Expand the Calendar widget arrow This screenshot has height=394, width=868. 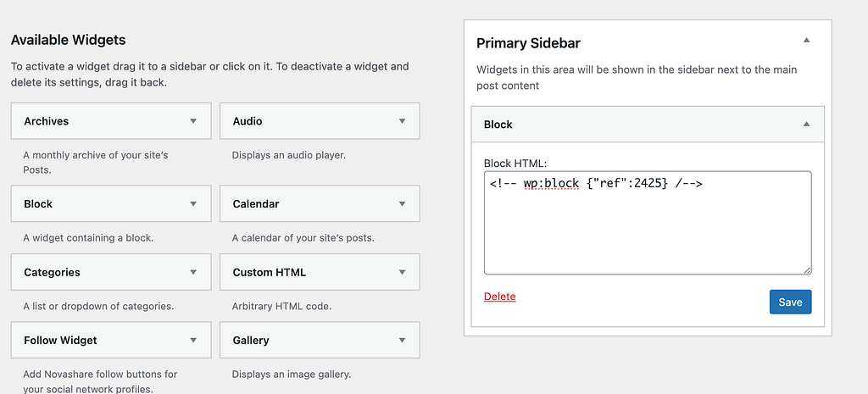[x=403, y=204]
